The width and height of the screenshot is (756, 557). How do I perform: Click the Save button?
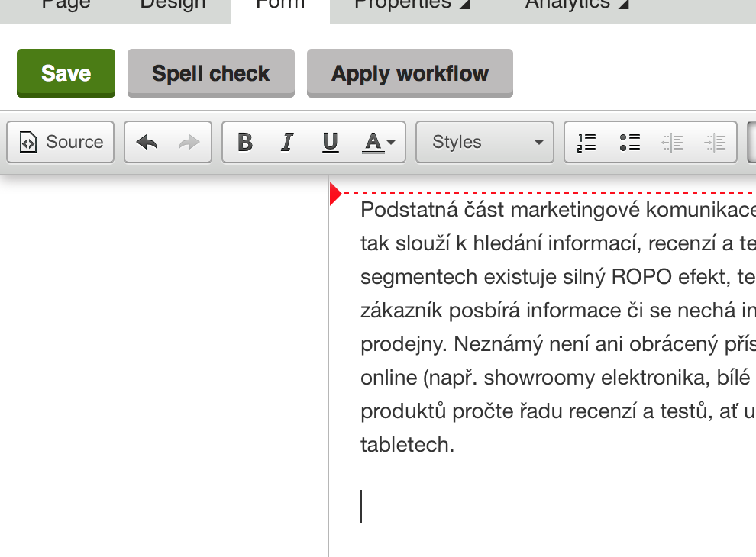[x=66, y=73]
